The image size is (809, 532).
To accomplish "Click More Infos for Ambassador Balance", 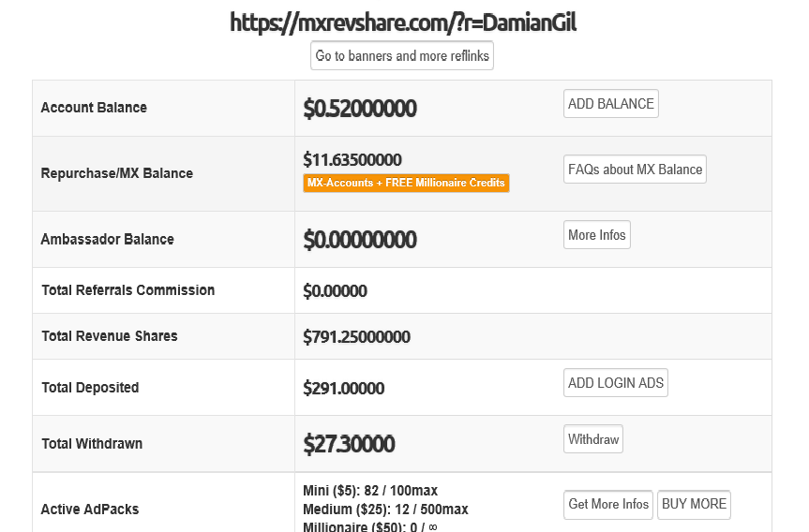I will coord(596,235).
